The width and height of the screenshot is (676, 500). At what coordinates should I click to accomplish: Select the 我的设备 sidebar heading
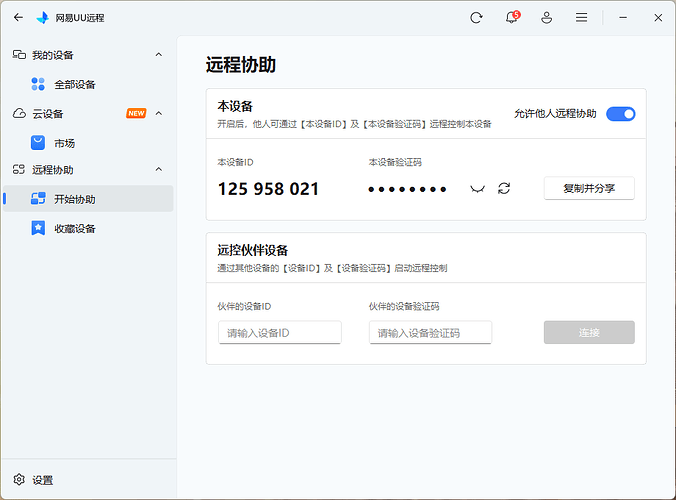53,55
